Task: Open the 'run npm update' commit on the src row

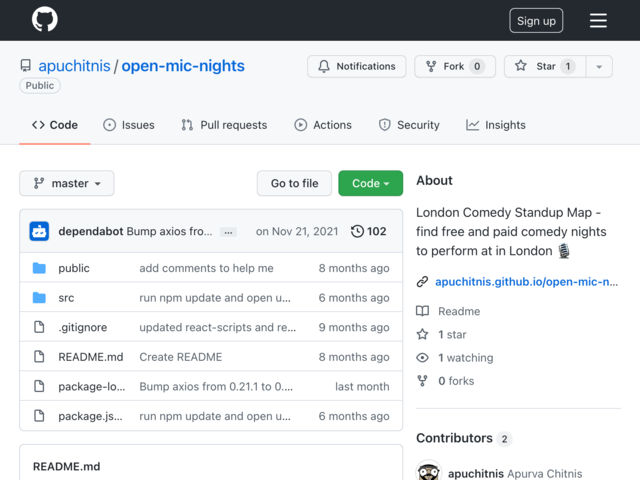Action: click(x=215, y=298)
